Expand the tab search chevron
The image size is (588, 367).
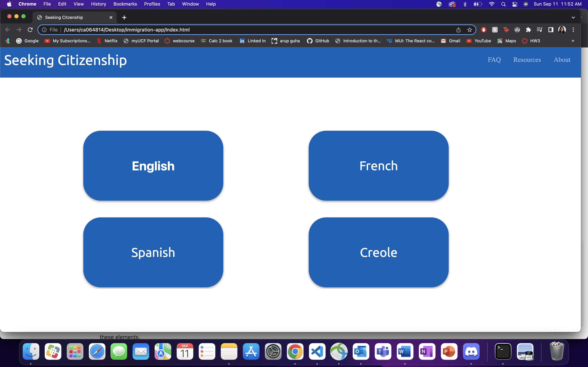573,17
